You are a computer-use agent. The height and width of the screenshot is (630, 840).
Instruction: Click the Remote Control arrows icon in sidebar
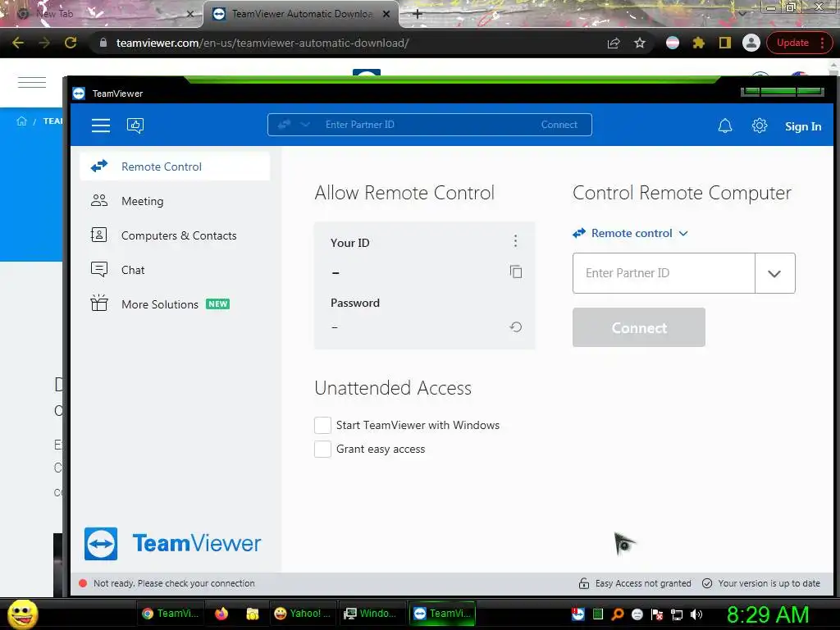point(99,167)
